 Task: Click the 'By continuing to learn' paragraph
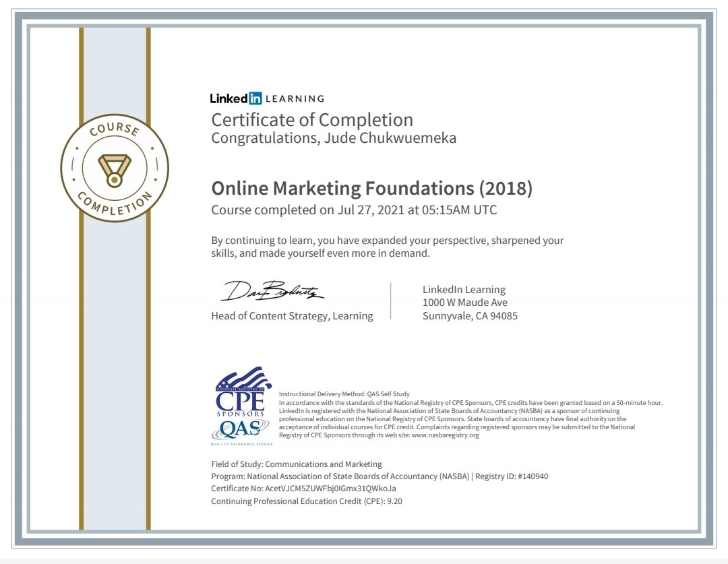387,247
